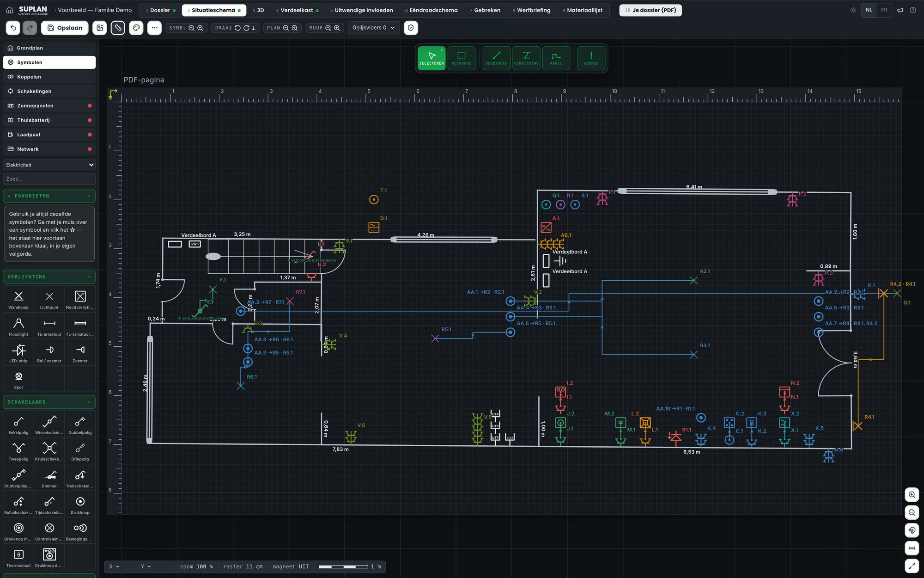Zoom out on the canvas
924x578 pixels.
coord(912,512)
